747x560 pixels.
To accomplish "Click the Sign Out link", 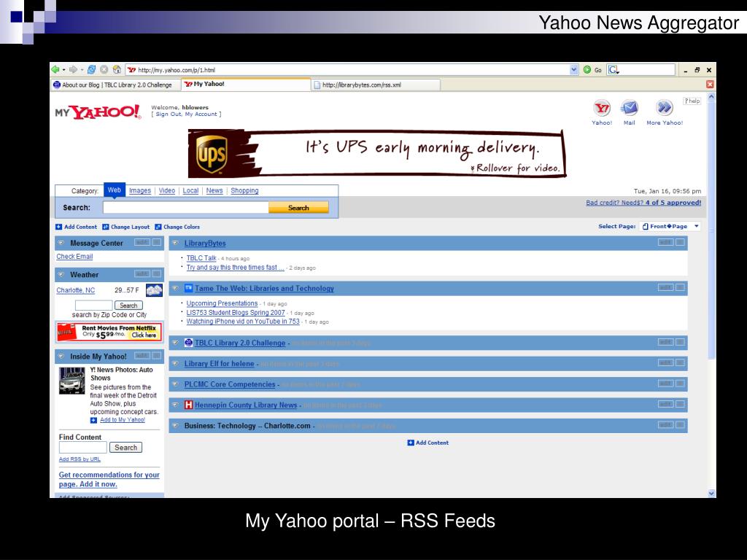I will (x=169, y=114).
